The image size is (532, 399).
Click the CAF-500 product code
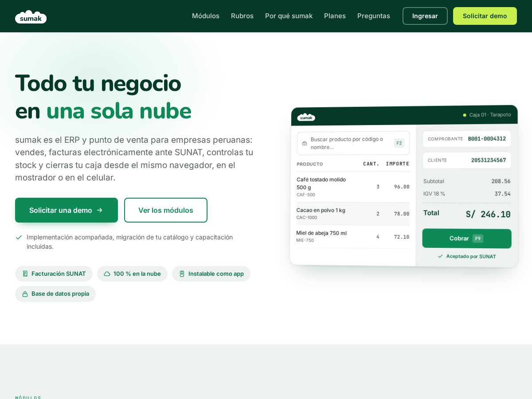[306, 195]
